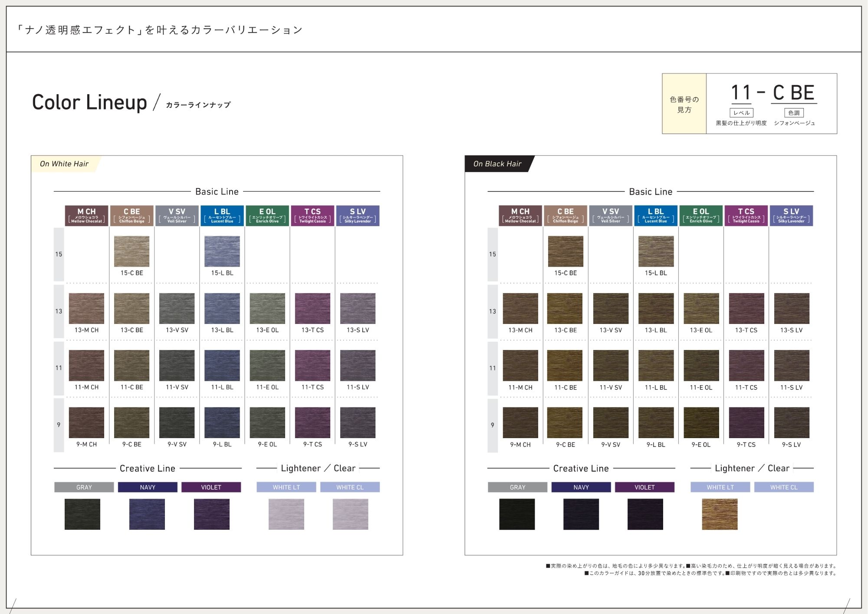The image size is (868, 614).
Task: Click the WHITE LT swatch on black hair
Action: pos(720,514)
